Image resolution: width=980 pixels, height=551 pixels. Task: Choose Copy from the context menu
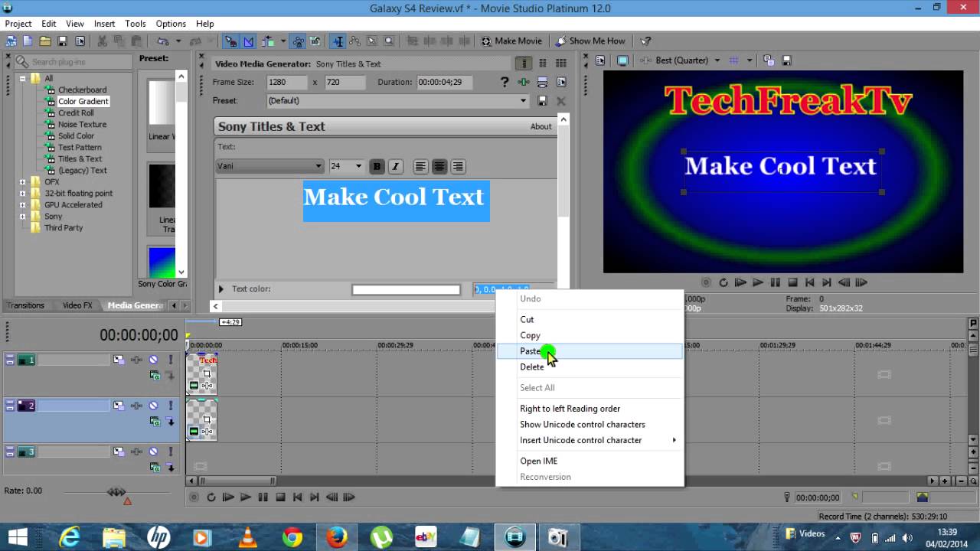(x=590, y=335)
